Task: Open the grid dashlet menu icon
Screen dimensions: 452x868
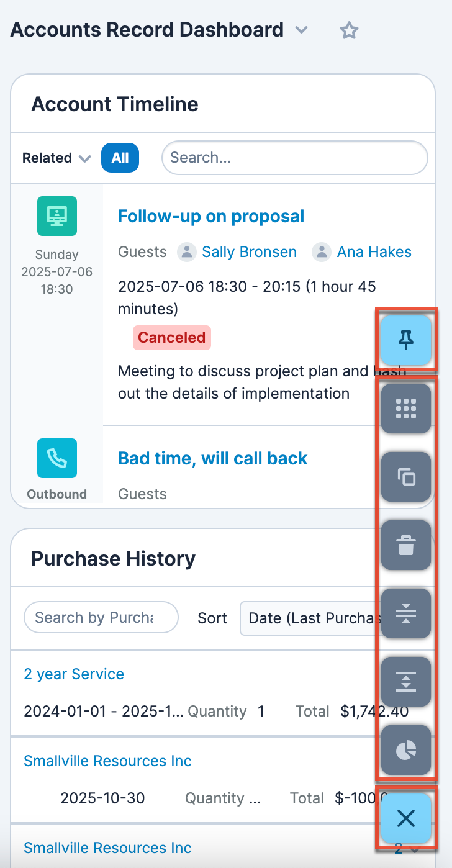Action: pos(405,408)
